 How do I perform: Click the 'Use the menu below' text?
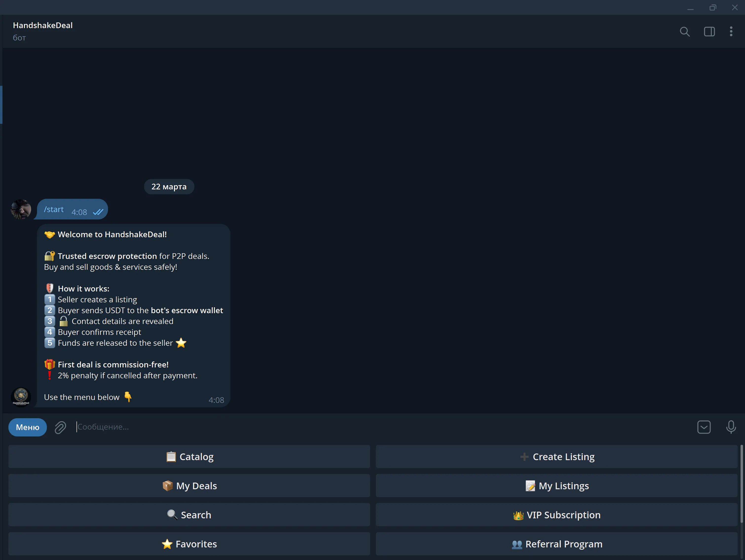click(82, 397)
